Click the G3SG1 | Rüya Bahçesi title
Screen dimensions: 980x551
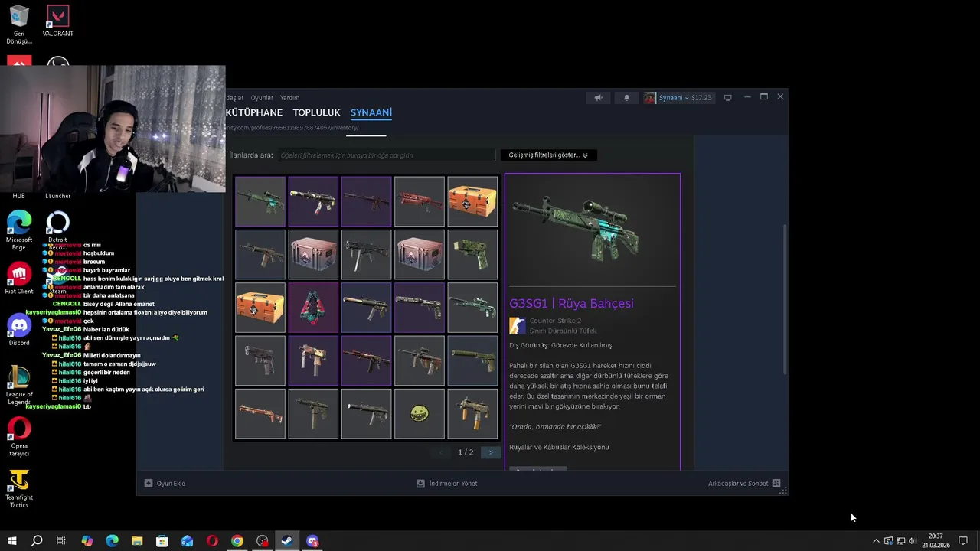coord(571,304)
